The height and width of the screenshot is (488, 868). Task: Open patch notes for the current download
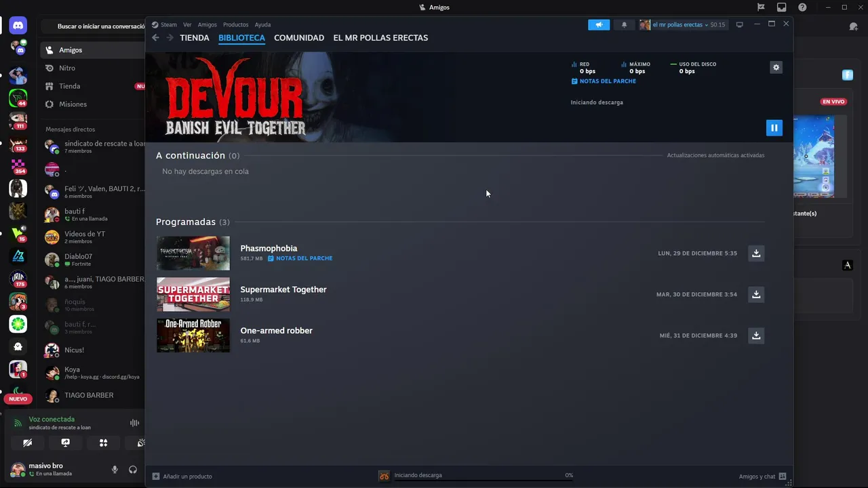pyautogui.click(x=604, y=81)
